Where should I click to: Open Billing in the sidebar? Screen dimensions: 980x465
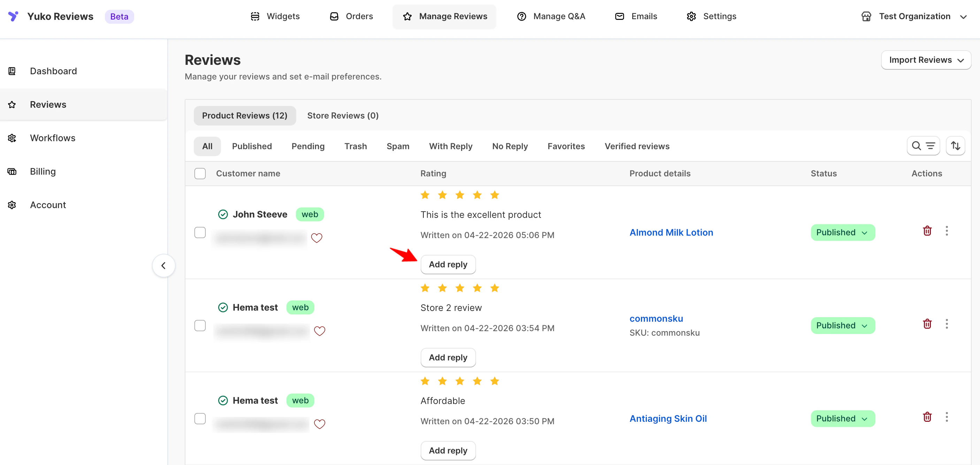coord(84,171)
